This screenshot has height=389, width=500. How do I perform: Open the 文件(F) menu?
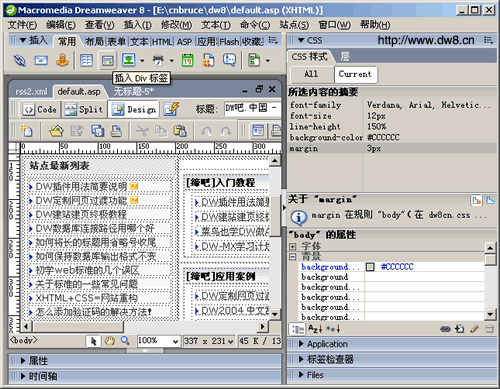pos(22,25)
